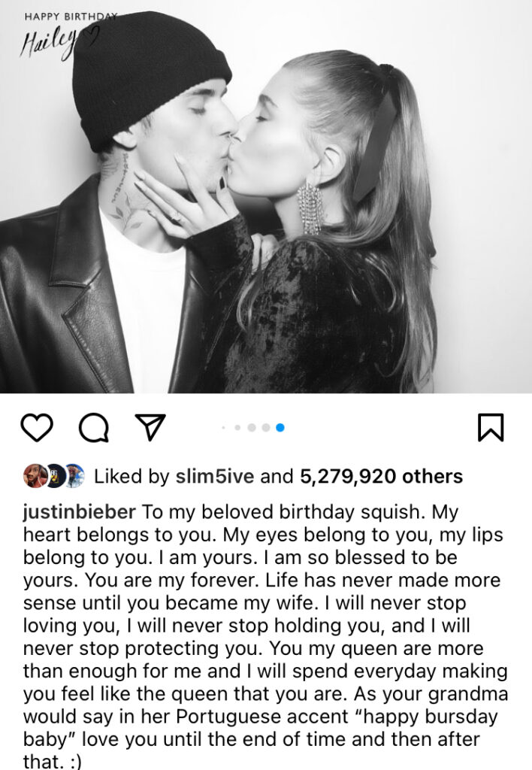Jump to the second small carousel dot

click(237, 428)
